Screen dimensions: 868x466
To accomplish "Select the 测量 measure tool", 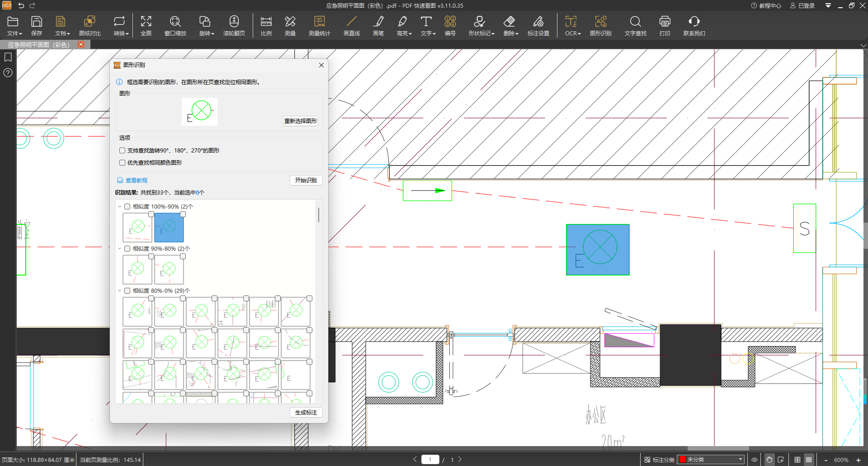I will coord(290,26).
